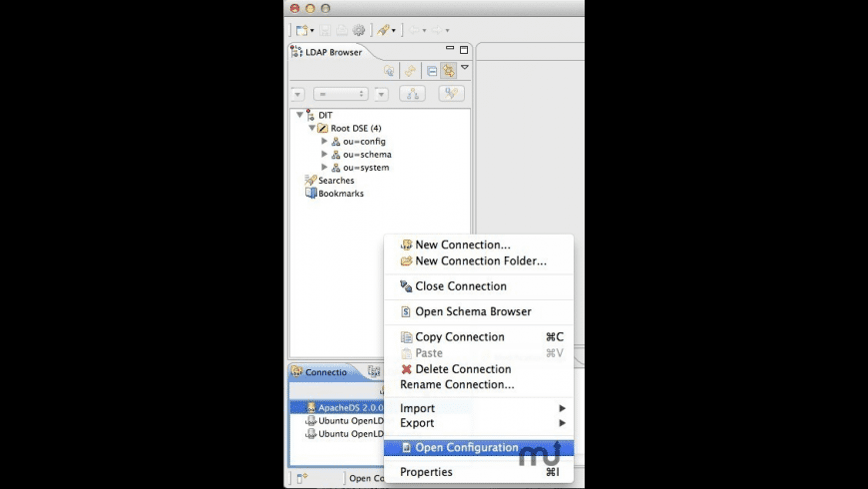Screen dimensions: 868x489
Task: Expand the ou=system entry
Action: pyautogui.click(x=324, y=167)
